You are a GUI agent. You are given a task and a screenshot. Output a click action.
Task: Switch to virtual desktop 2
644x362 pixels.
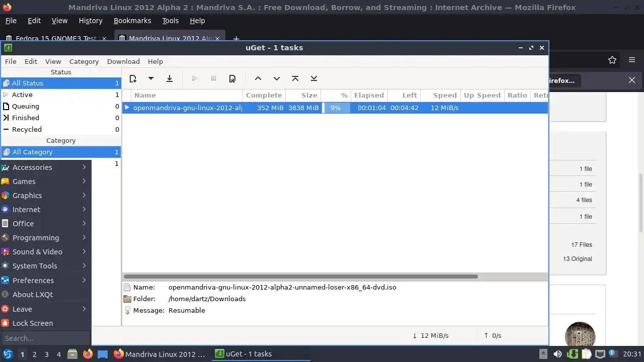pos(34,354)
